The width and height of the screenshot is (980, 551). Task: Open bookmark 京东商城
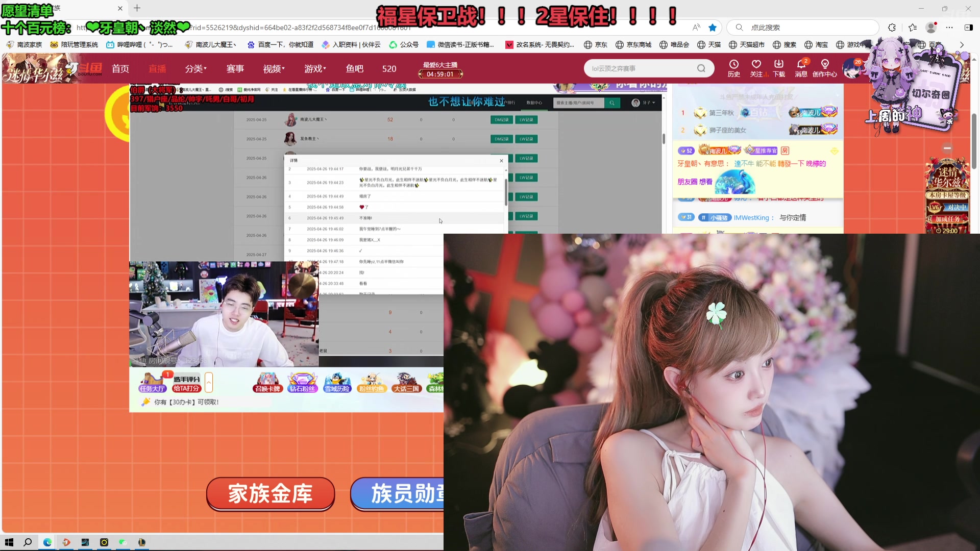[x=633, y=45]
